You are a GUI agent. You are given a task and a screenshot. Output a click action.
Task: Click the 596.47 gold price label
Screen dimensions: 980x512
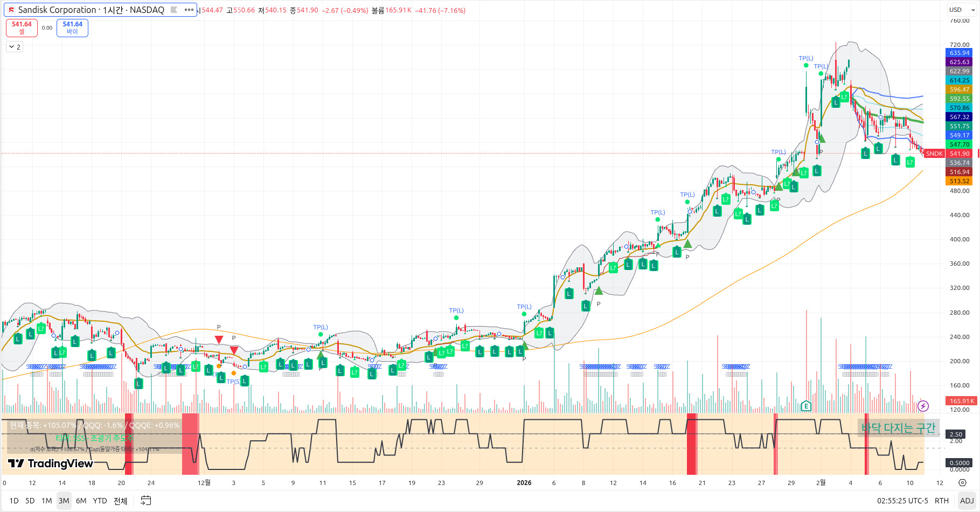point(959,89)
